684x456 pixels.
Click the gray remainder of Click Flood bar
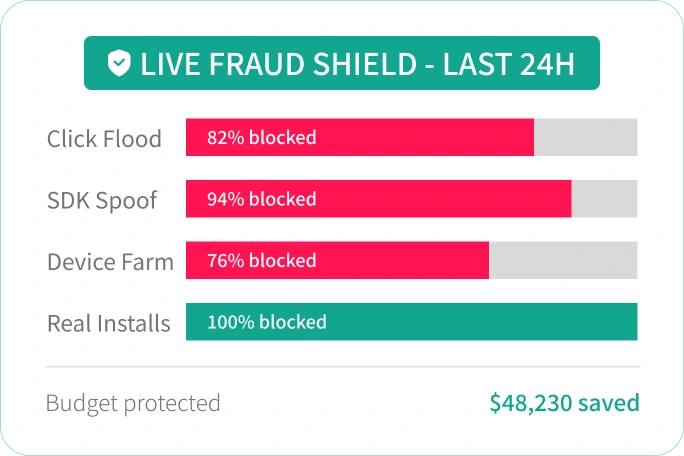click(585, 137)
